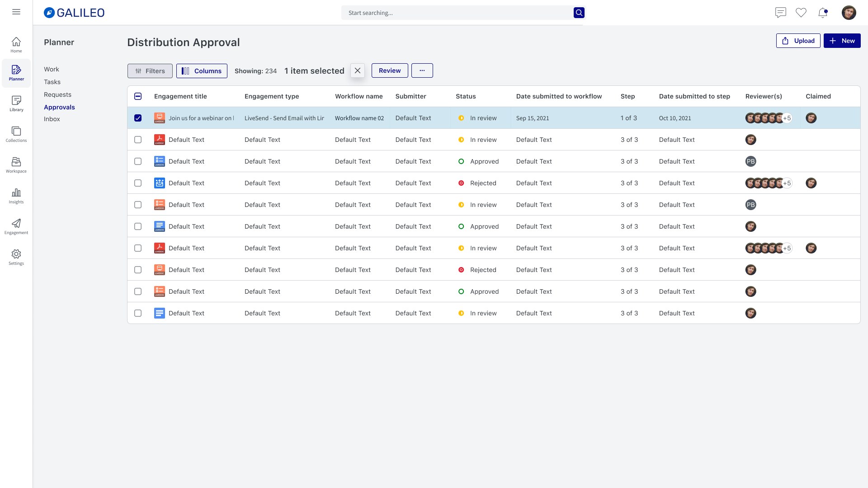Open Work in the Planner menu
The width and height of the screenshot is (868, 488).
pyautogui.click(x=52, y=69)
